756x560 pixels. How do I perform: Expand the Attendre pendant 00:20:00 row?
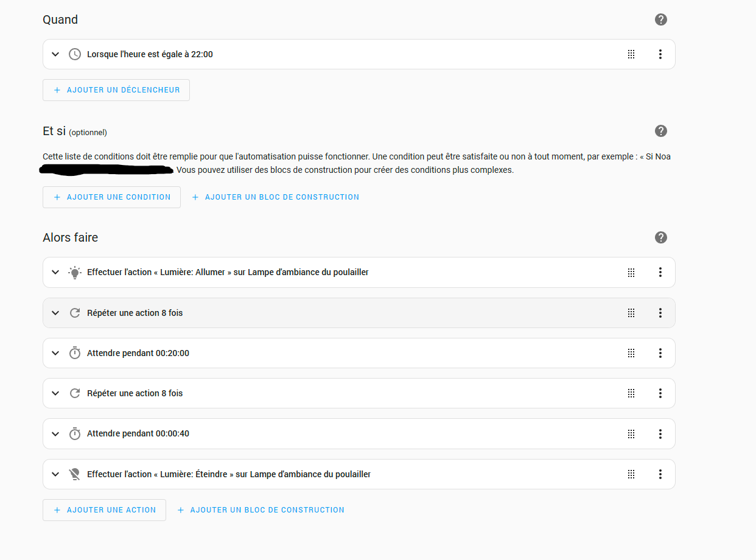coord(55,353)
